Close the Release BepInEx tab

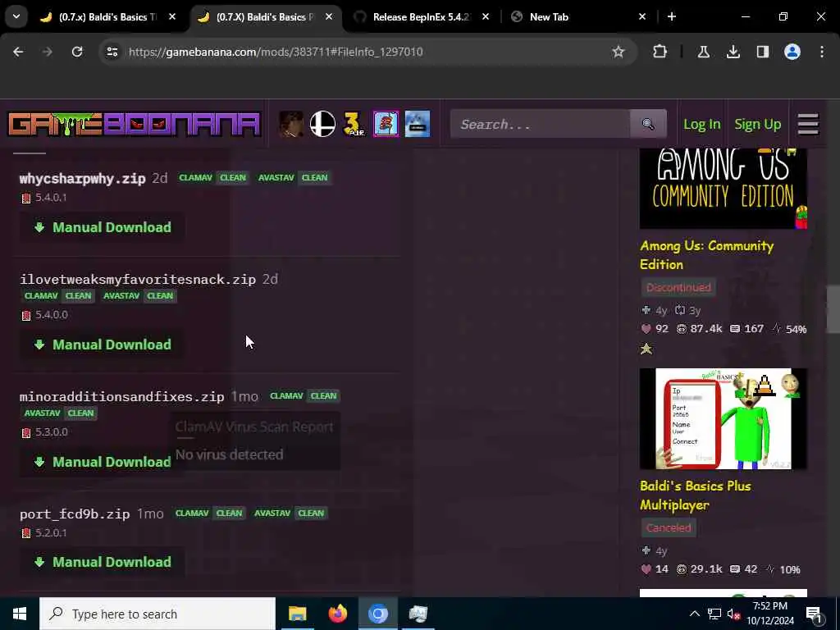point(486,17)
